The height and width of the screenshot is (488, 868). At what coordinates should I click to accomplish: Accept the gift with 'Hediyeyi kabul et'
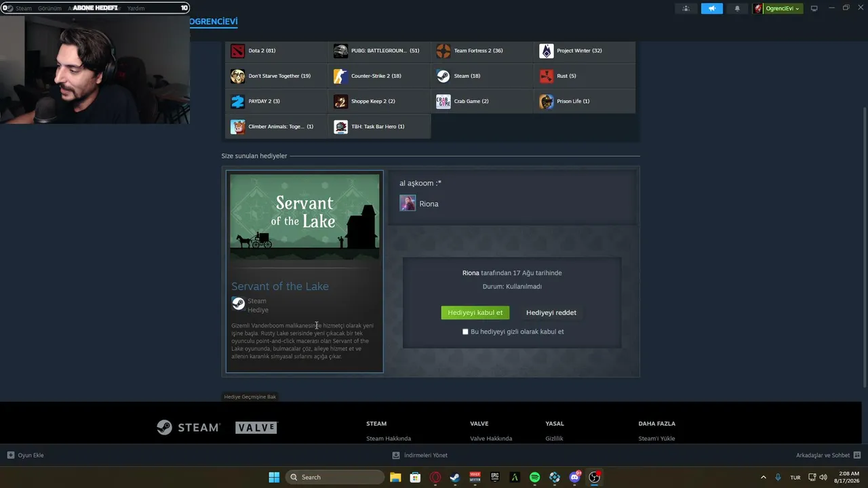click(x=475, y=312)
